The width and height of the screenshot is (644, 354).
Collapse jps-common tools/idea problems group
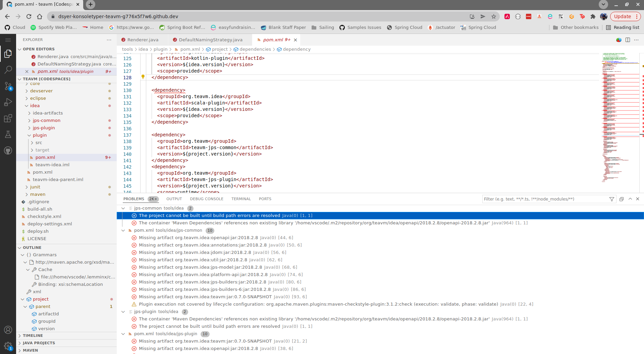tap(123, 208)
